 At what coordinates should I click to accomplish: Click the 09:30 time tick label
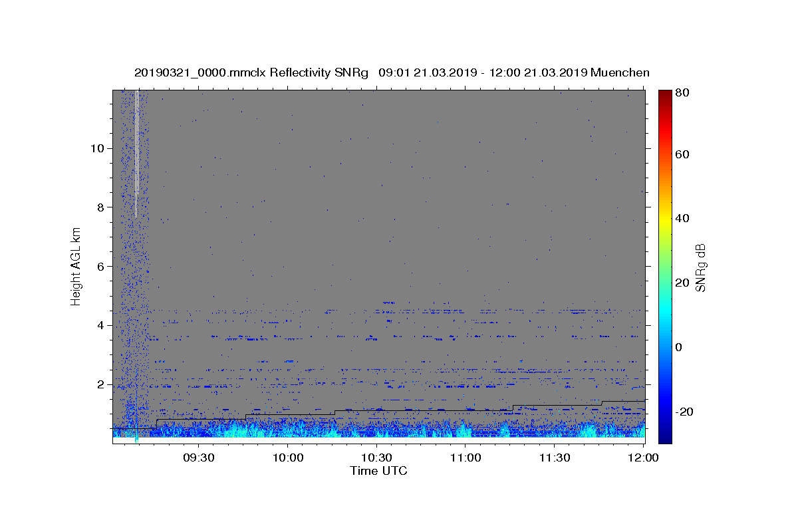198,458
